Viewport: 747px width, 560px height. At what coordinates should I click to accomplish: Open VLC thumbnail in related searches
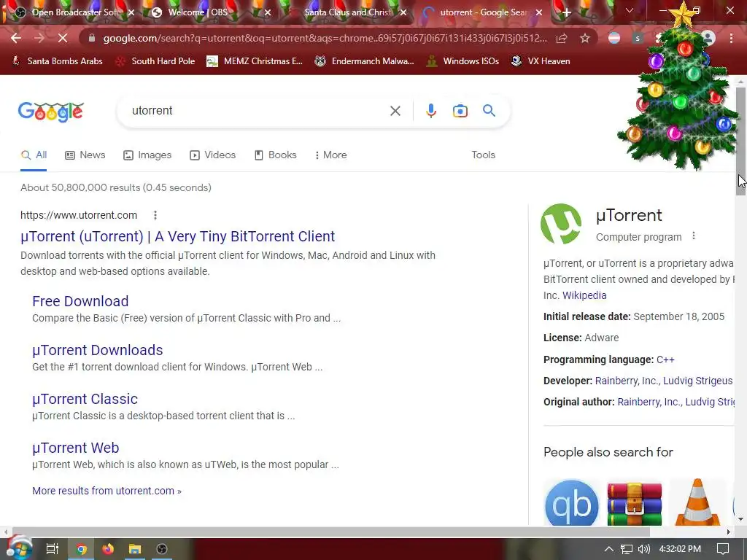(x=697, y=503)
